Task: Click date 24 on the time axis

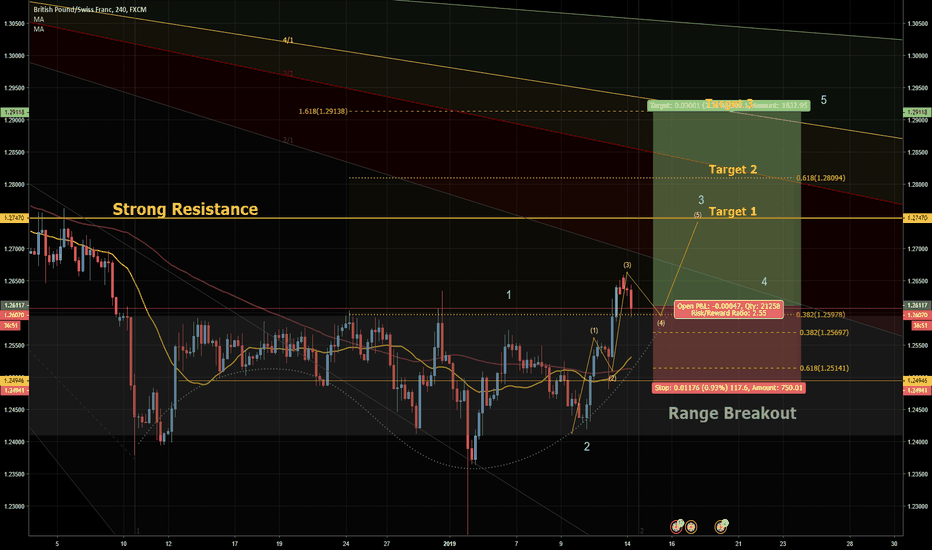Action: [347, 543]
